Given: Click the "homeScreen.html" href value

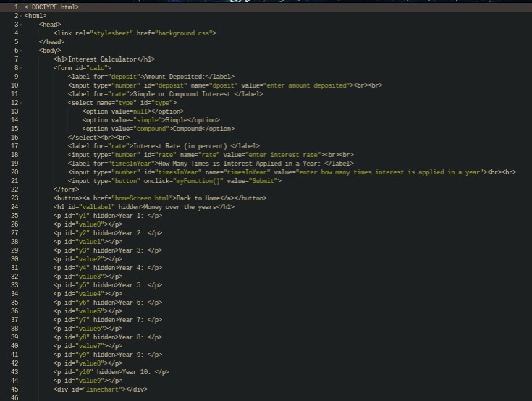Looking at the screenshot, I should [x=142, y=198].
